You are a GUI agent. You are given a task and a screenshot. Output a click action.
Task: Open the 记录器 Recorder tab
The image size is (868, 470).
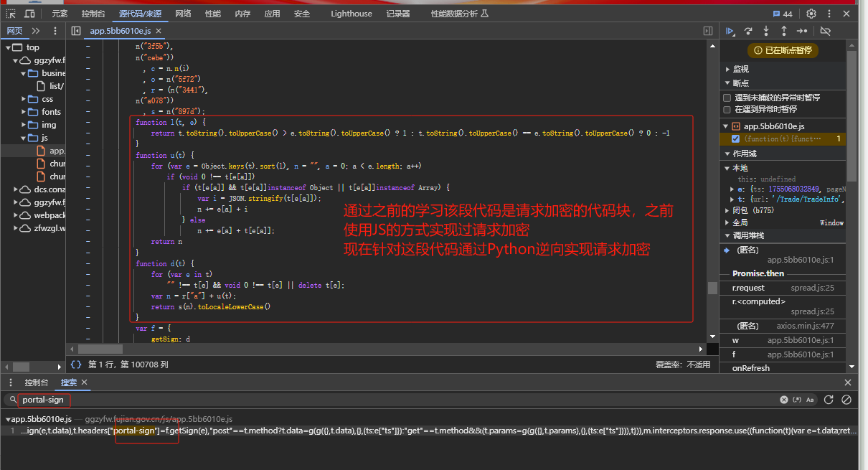[x=398, y=14]
